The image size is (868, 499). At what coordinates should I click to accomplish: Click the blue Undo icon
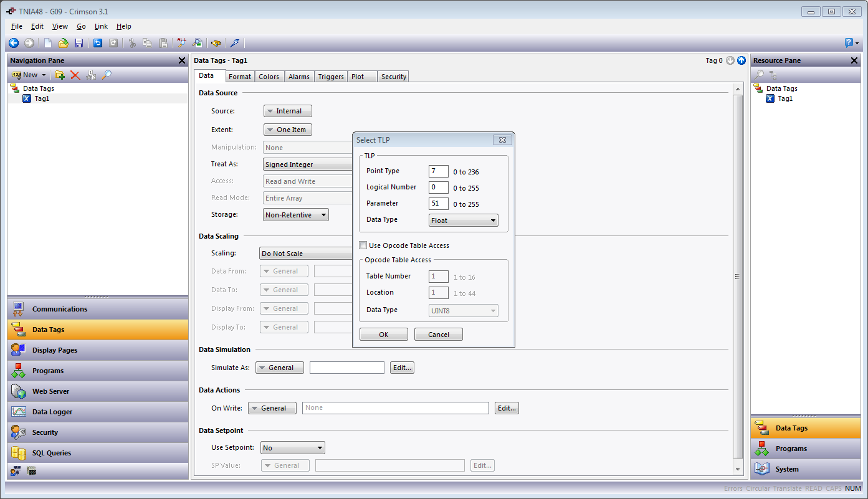[98, 43]
